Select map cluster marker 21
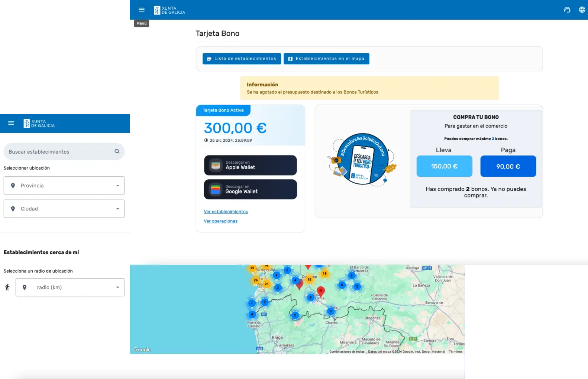588x379 pixels. point(266,284)
